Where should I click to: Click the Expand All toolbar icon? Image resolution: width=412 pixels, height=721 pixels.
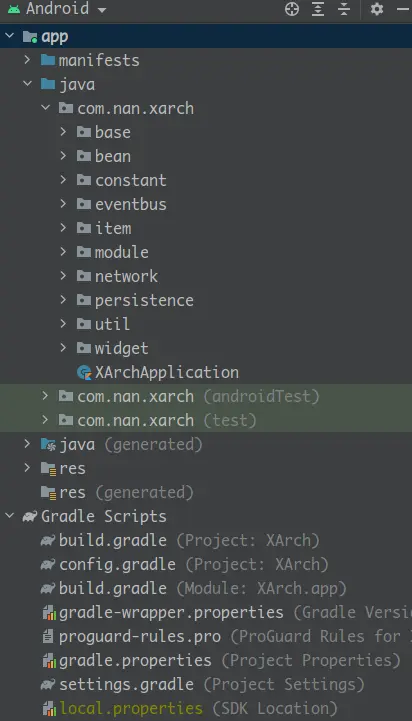[318, 9]
